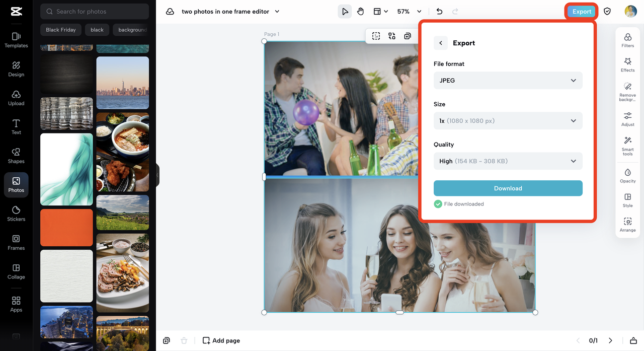Open the Size 1x dropdown

508,121
